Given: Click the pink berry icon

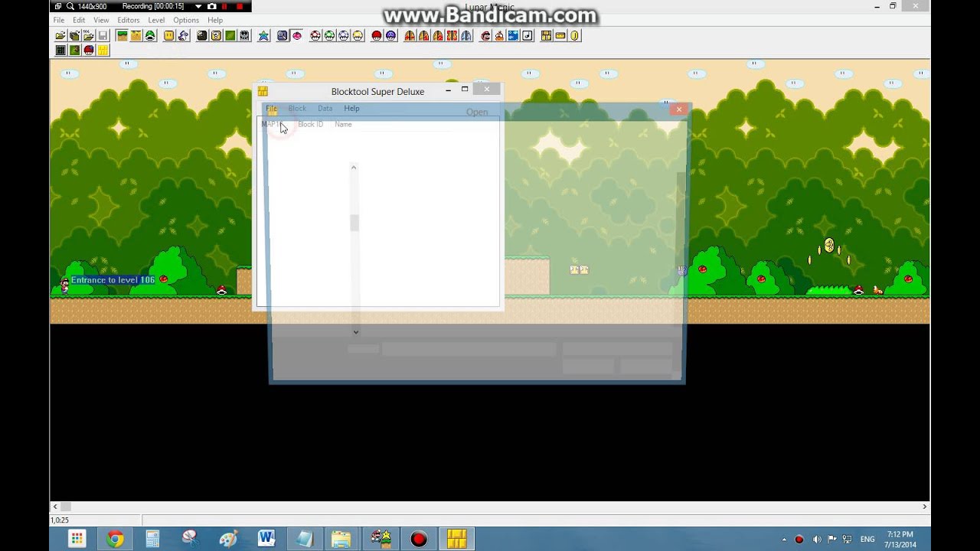Looking at the screenshot, I should [297, 35].
